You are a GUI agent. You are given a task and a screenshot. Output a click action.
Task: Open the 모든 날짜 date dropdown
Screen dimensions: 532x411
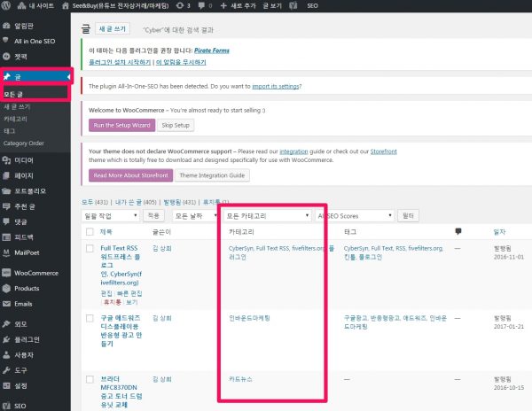tap(195, 216)
